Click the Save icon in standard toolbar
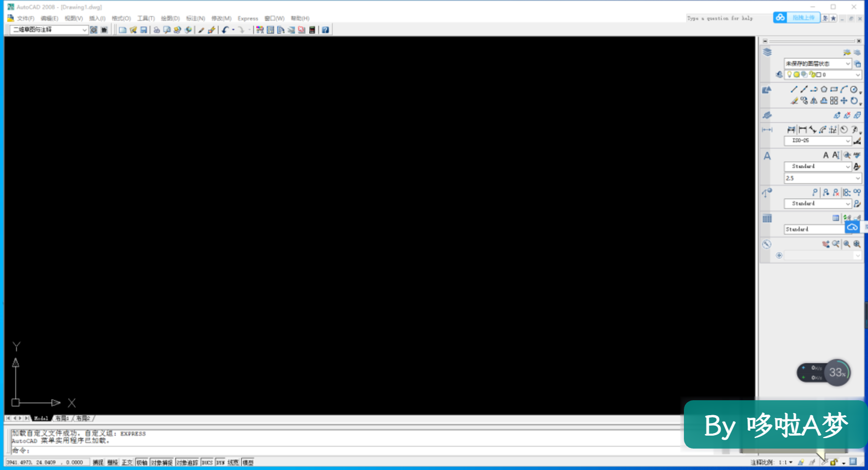 (144, 30)
